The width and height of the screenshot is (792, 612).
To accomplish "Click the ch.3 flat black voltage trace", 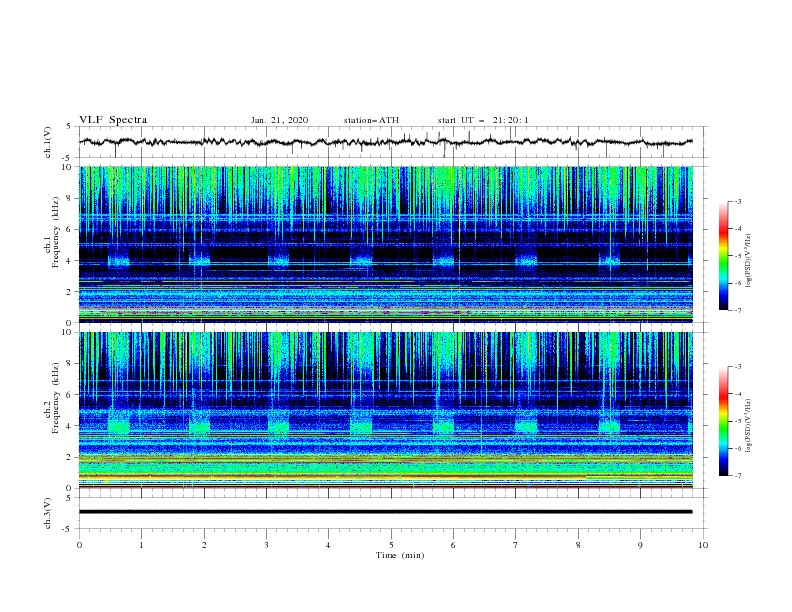I will point(385,512).
